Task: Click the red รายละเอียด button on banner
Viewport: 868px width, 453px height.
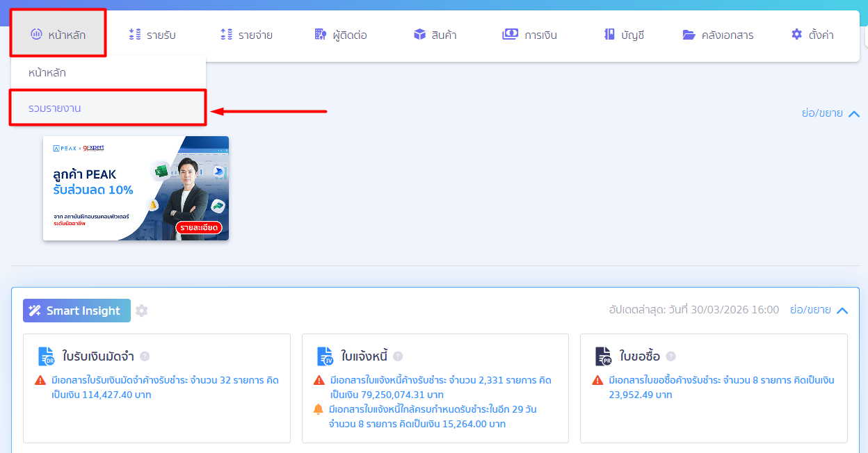Action: click(199, 227)
